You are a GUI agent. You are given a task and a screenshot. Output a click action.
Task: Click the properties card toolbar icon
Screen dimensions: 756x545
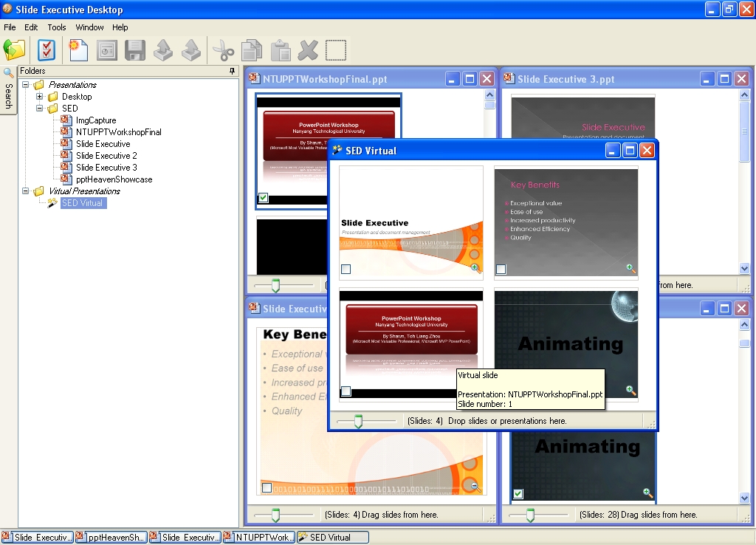106,50
